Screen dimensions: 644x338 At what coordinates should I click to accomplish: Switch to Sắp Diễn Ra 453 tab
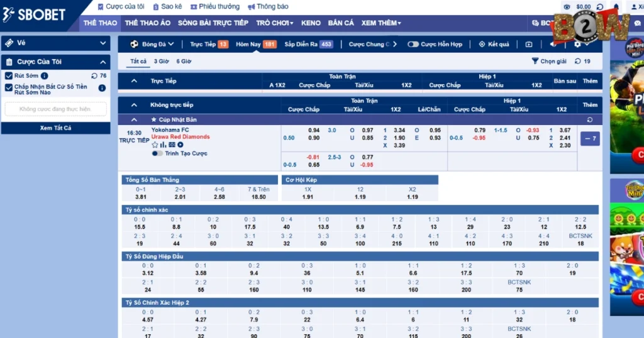308,45
